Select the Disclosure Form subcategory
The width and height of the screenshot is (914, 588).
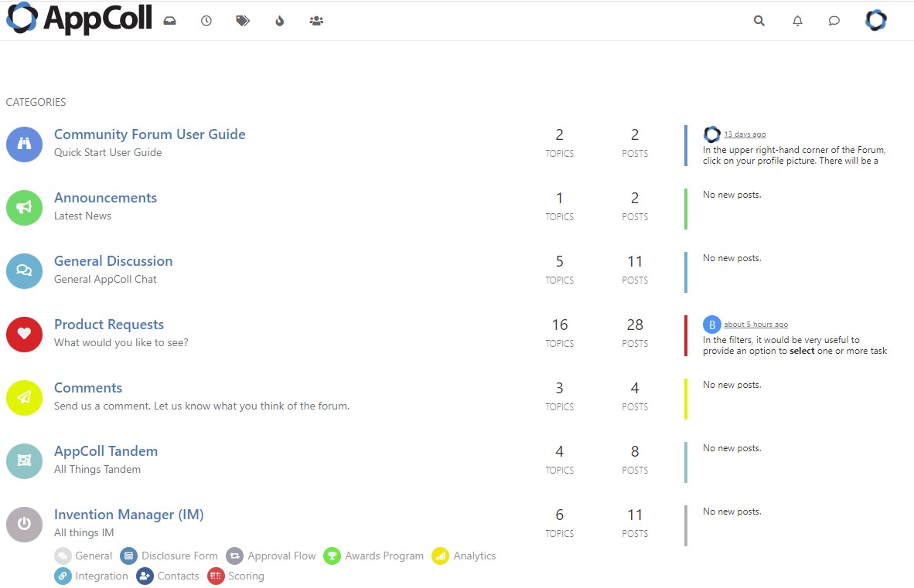tap(179, 556)
